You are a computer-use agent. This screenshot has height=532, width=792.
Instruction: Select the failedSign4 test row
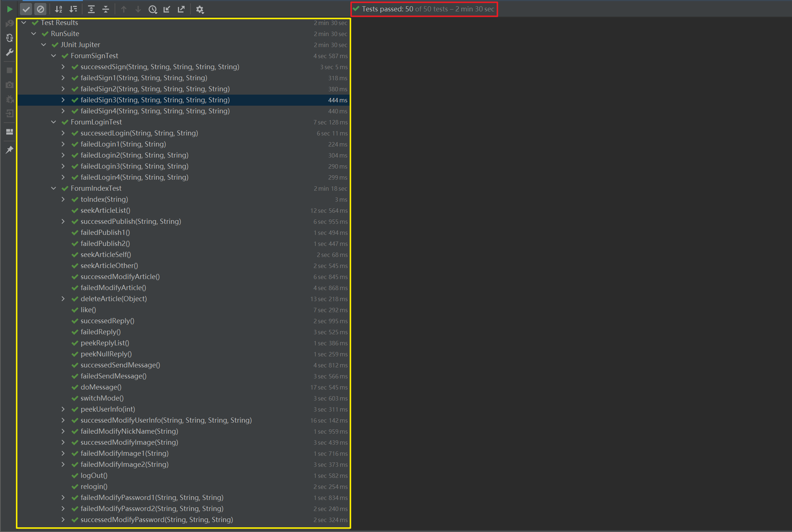coord(183,111)
